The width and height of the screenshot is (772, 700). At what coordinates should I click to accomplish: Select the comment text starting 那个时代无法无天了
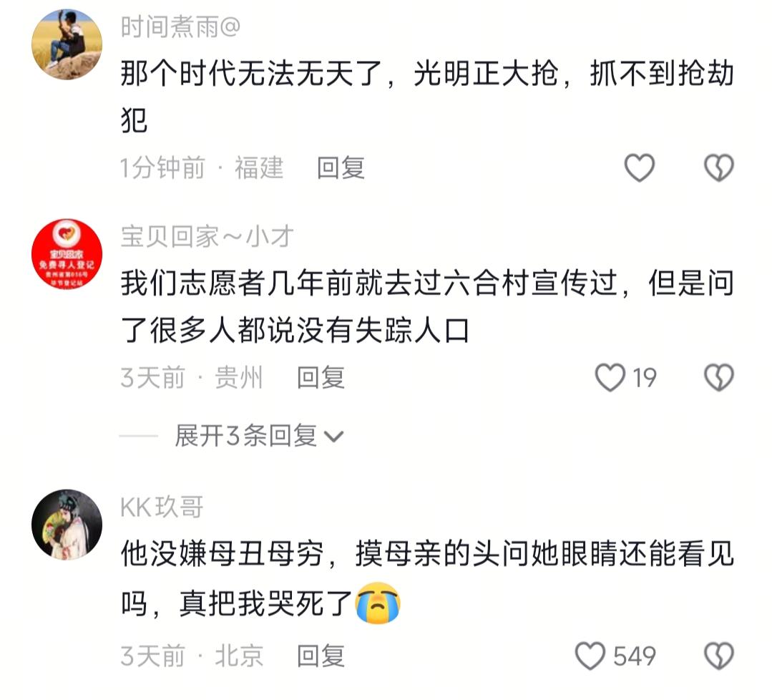427,97
